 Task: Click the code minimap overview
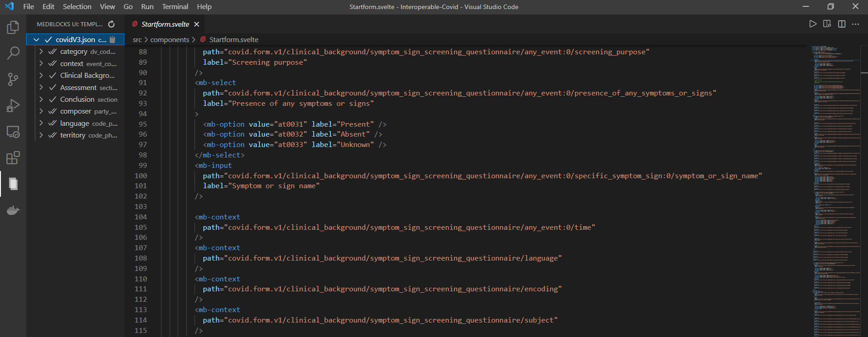tap(835, 191)
